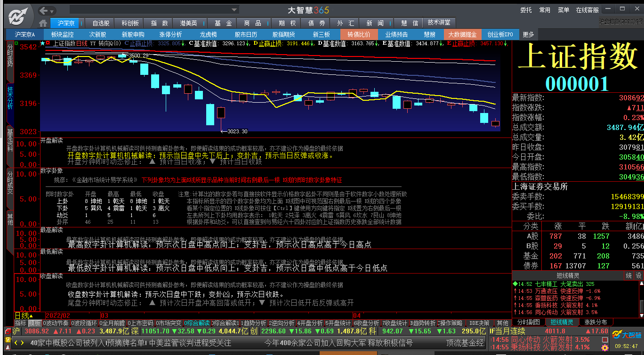Select the 板块监控 sub-tab
Screen dimensions: 644x355
point(62,34)
